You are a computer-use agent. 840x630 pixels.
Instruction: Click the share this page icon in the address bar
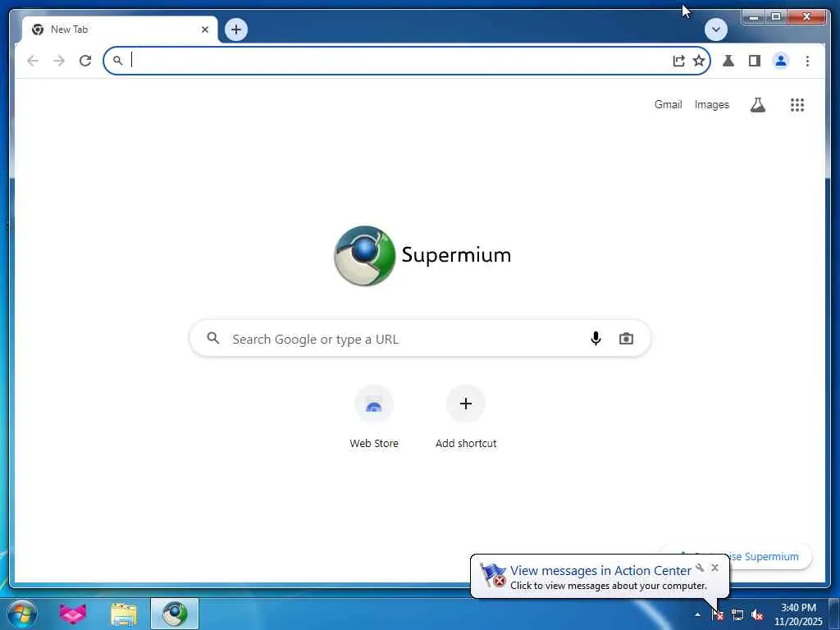tap(678, 61)
